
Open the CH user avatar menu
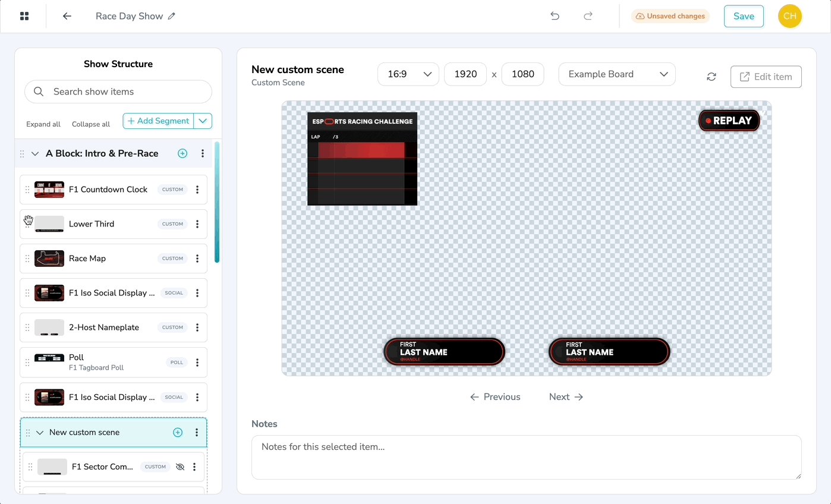[790, 16]
